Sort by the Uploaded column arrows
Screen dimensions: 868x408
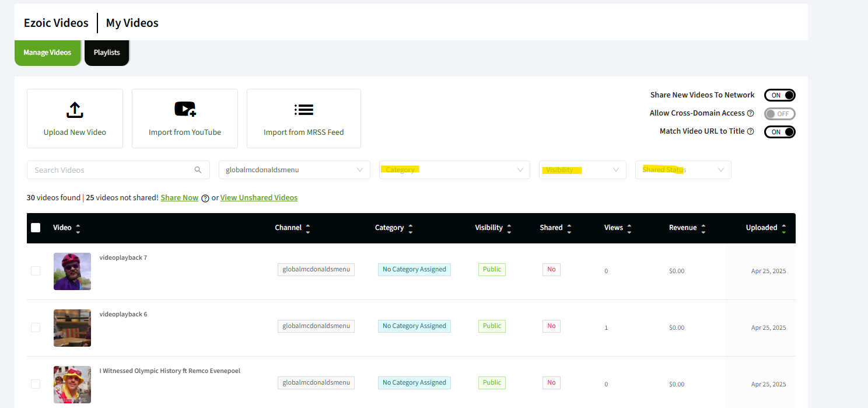[x=783, y=228]
